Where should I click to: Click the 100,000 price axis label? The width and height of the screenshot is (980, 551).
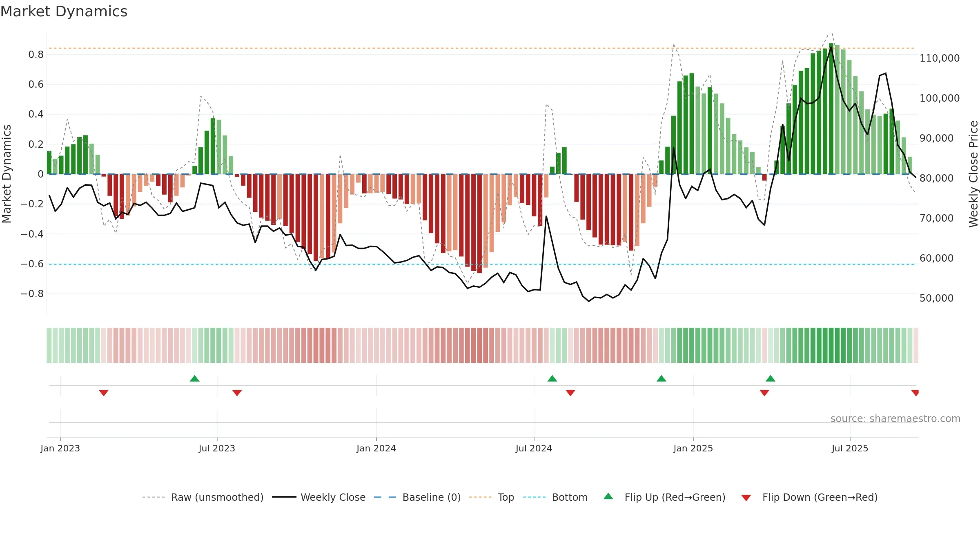click(x=940, y=98)
